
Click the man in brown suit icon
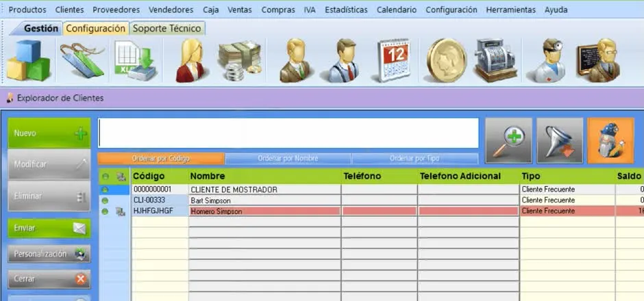tap(295, 60)
